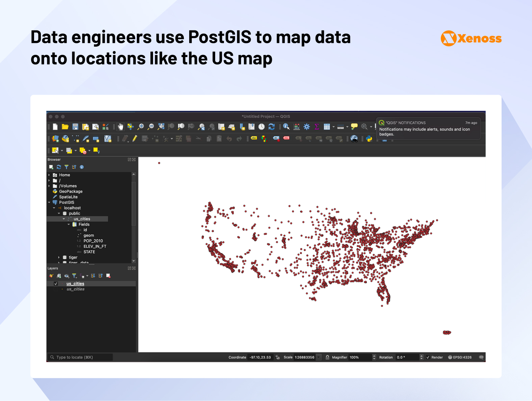Screen dimensions: 532x401
Task: Click the yellow abc Layer Labeling icon
Action: click(x=254, y=138)
